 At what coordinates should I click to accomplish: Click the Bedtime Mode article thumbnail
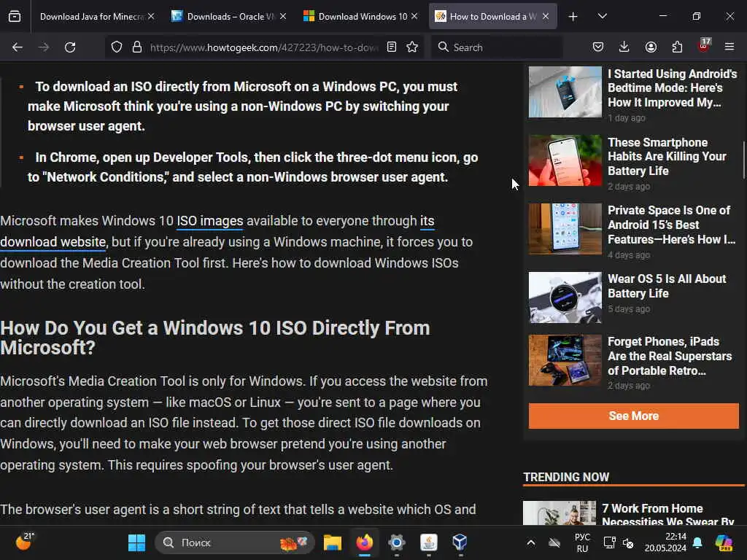[565, 92]
